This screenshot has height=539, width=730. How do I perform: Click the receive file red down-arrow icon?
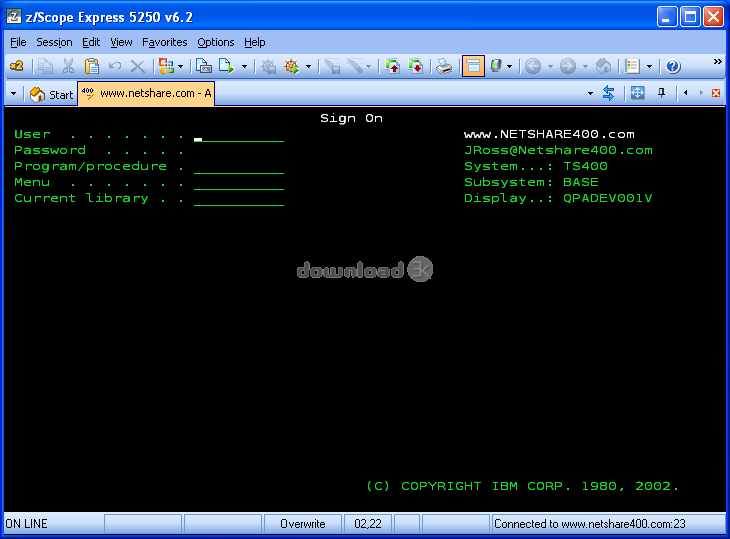click(415, 66)
